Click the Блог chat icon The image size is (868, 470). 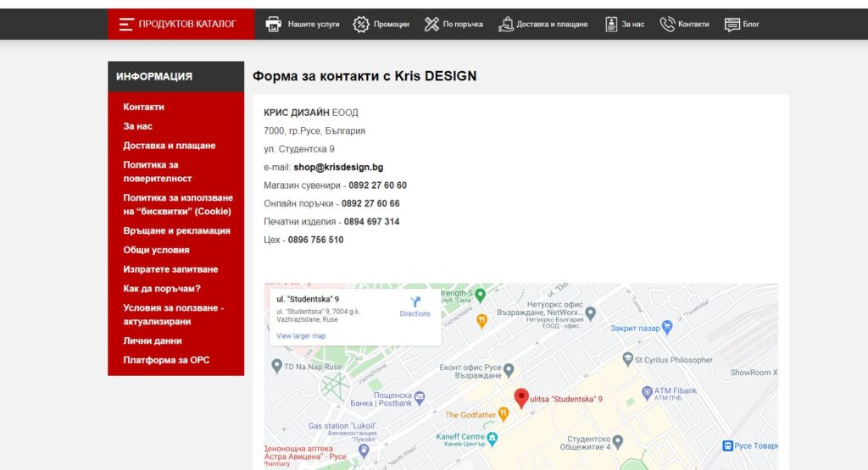pyautogui.click(x=732, y=25)
